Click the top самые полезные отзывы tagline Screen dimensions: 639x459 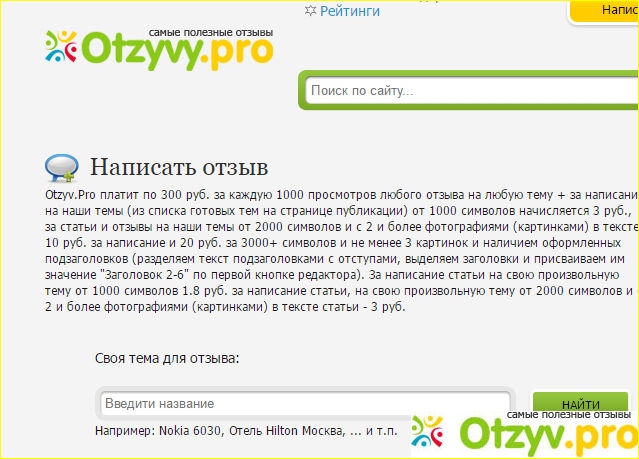click(x=210, y=32)
